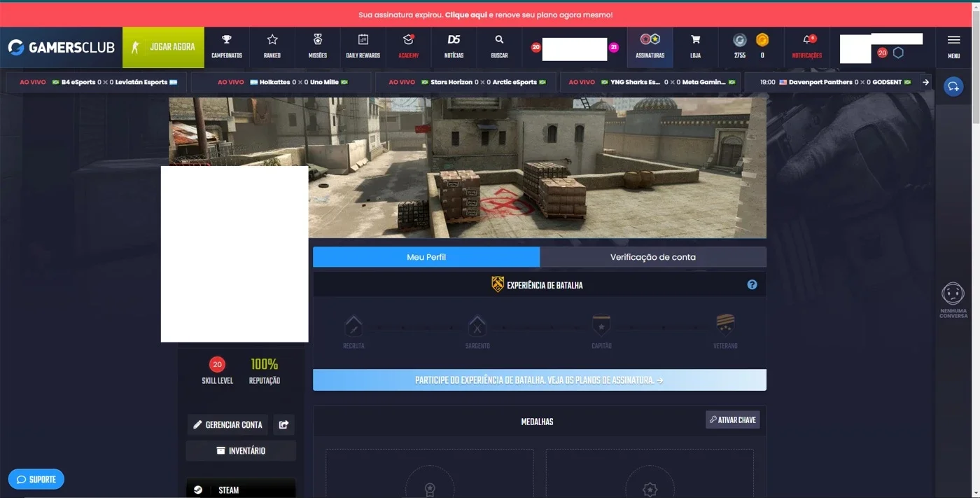980x498 pixels.
Task: Open the GamersClub home logo
Action: (61, 48)
